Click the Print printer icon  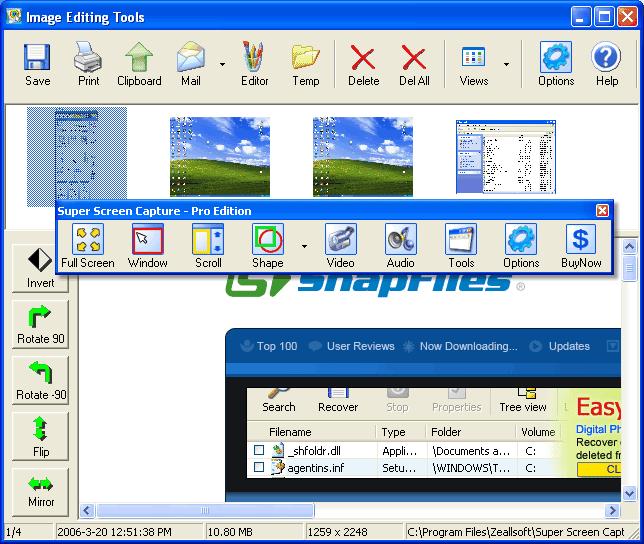click(88, 57)
